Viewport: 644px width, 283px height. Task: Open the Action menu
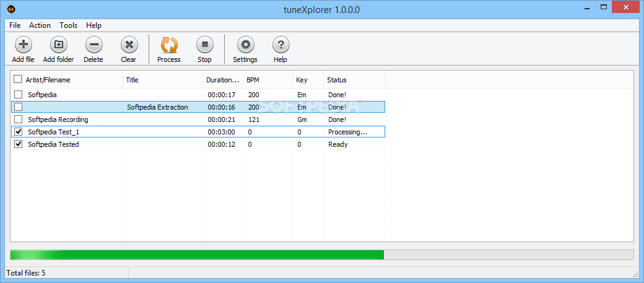[40, 25]
